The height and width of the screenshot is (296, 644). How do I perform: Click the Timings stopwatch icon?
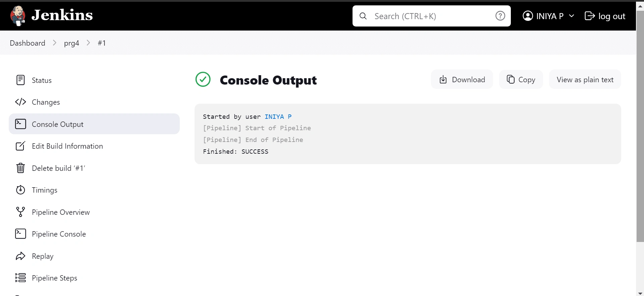pos(20,190)
